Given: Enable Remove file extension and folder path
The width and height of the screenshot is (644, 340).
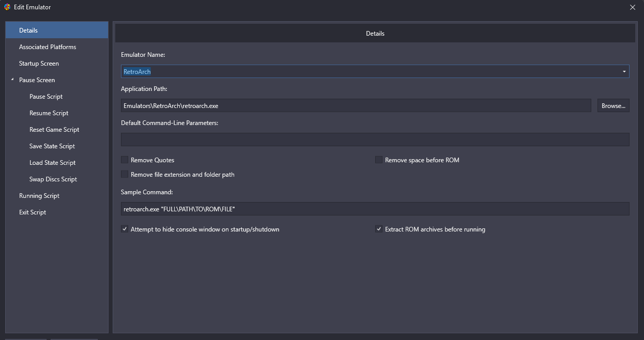Looking at the screenshot, I should 125,174.
